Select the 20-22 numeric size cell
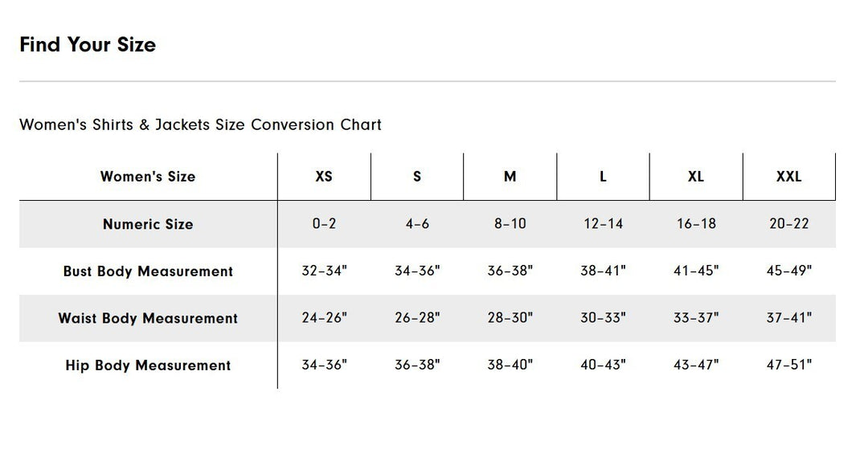The image size is (868, 465). coord(789,223)
